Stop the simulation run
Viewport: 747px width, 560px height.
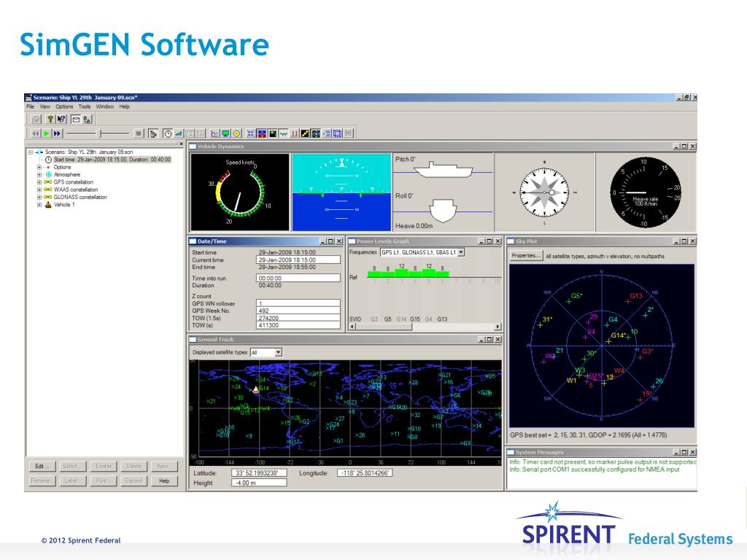(x=138, y=134)
